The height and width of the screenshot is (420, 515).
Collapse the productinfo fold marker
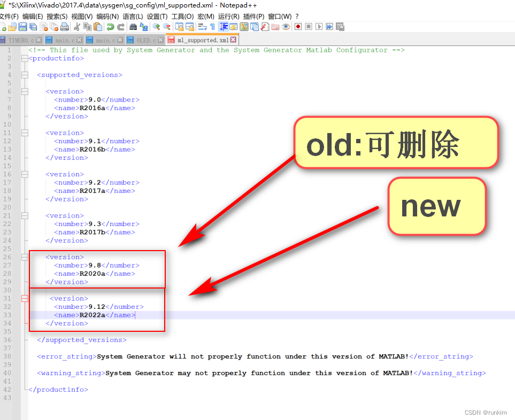tap(25, 58)
